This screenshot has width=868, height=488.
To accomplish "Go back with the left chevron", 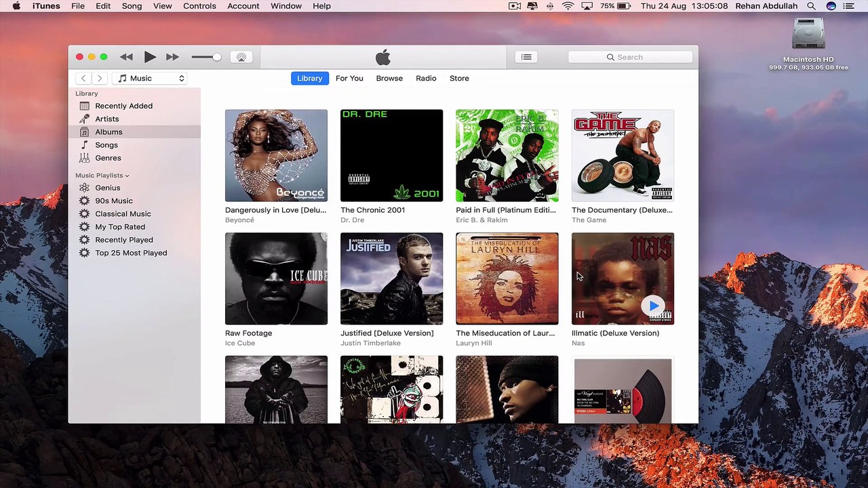I will click(83, 79).
